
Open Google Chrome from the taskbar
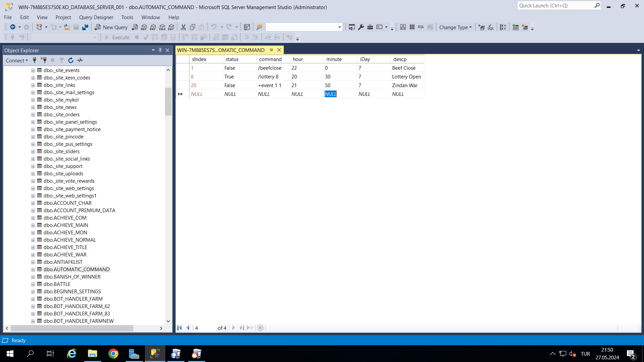113,354
